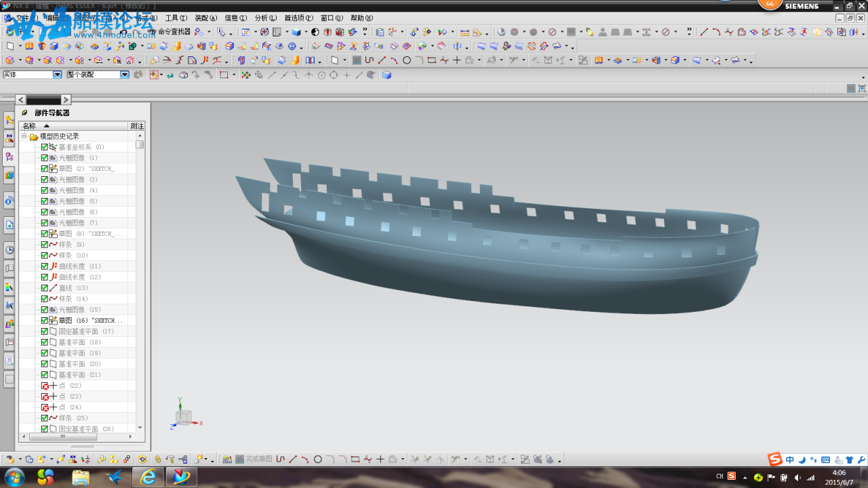Viewport: 868px width, 488px height.
Task: Open the render style dropdown arrow
Action: pos(306,32)
